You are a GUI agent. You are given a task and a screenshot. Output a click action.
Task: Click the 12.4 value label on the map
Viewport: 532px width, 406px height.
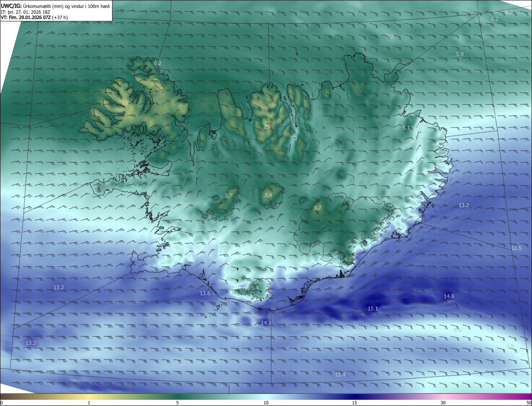pyautogui.click(x=340, y=374)
